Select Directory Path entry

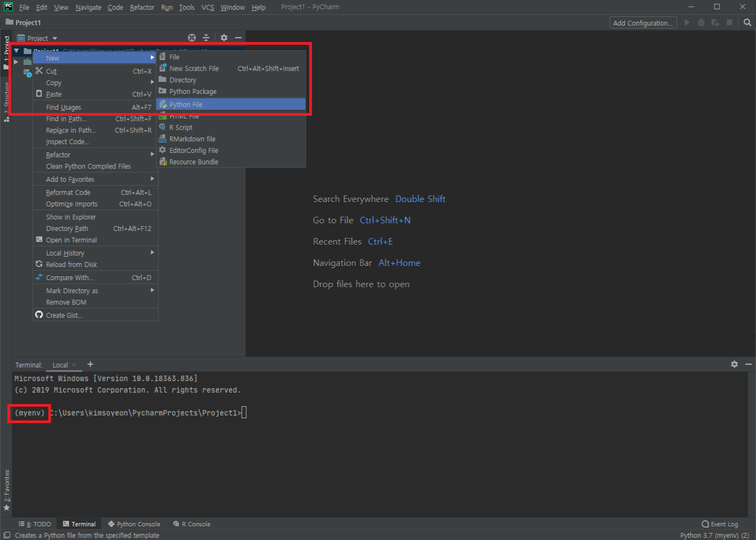coord(95,228)
